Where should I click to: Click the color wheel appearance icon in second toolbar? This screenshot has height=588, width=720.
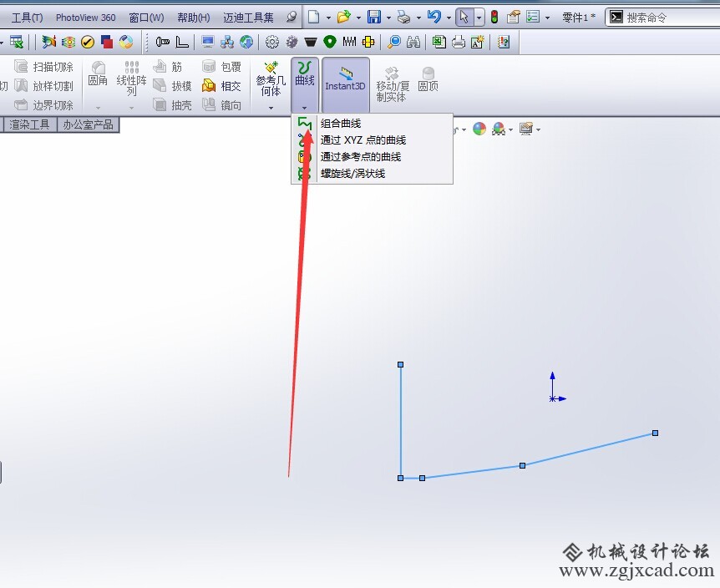(x=126, y=43)
